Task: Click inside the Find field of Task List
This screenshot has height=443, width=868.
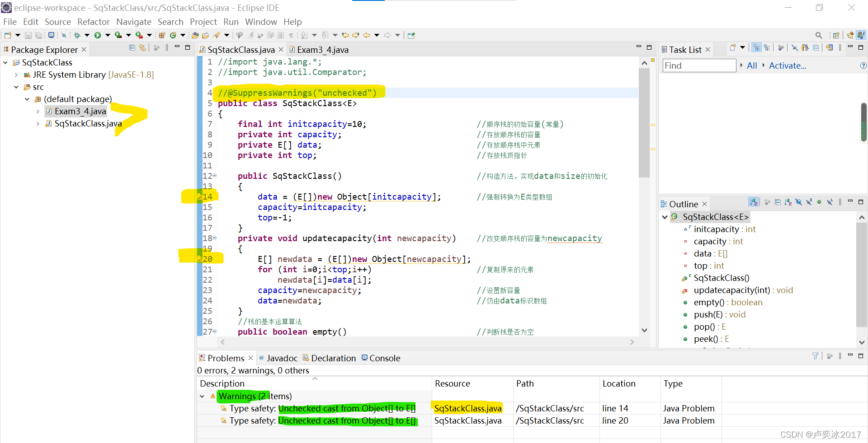Action: click(x=698, y=65)
